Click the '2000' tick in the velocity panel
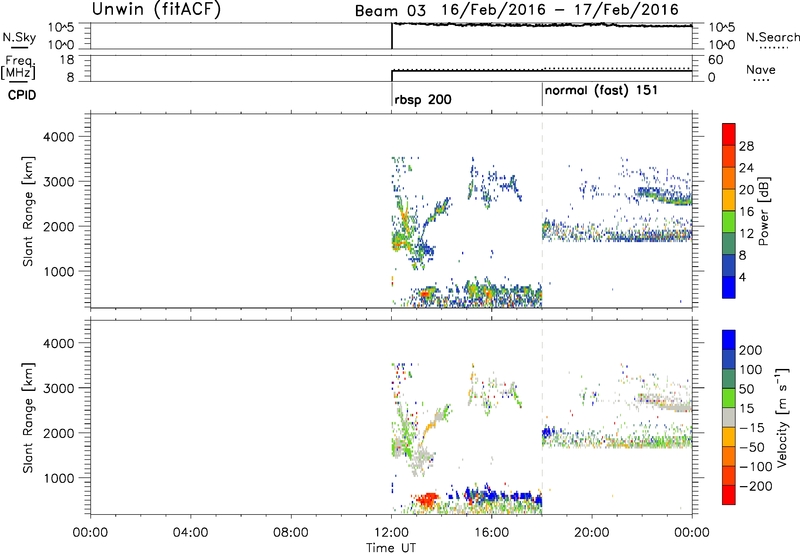 (x=59, y=433)
